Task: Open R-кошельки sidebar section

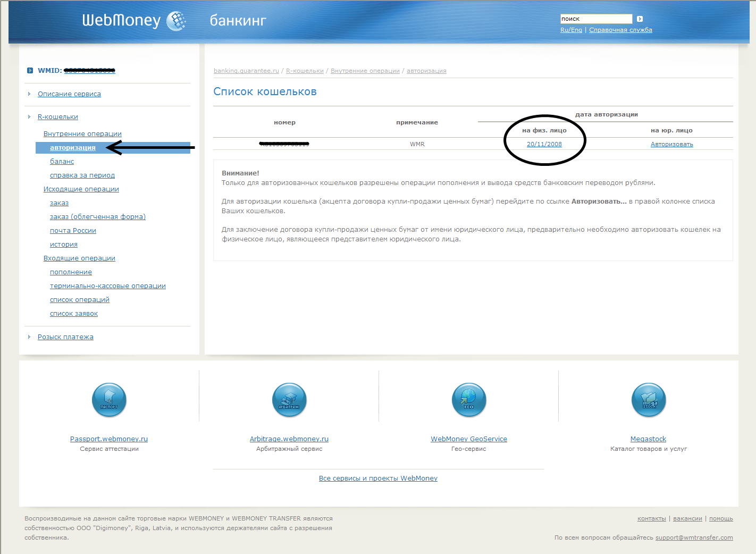Action: coord(58,116)
